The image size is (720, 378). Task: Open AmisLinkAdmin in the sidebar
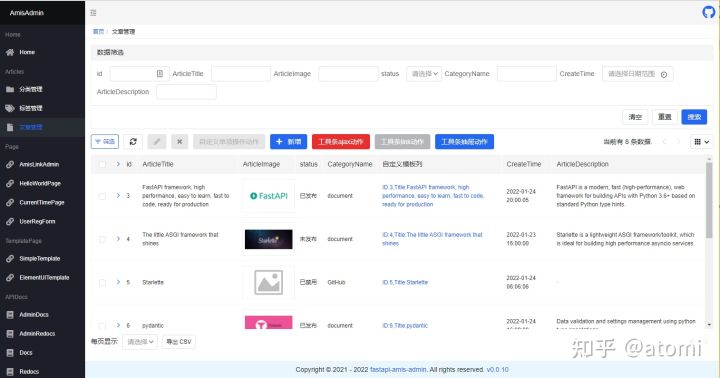39,164
